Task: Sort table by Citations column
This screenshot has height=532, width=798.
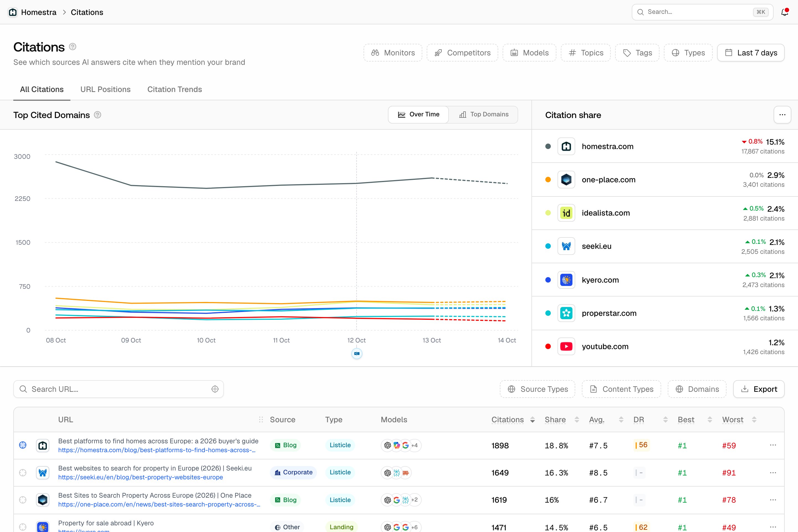Action: [x=513, y=420]
